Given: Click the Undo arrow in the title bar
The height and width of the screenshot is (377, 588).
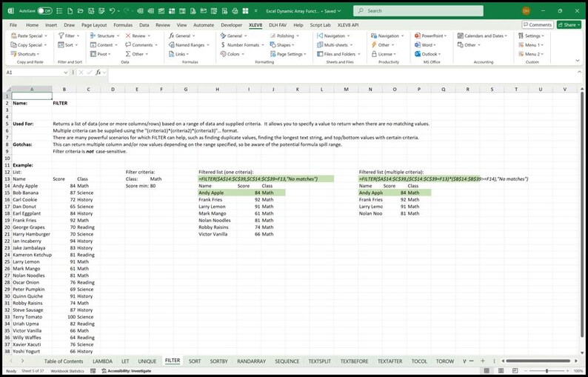Looking at the screenshot, I should (112, 11).
